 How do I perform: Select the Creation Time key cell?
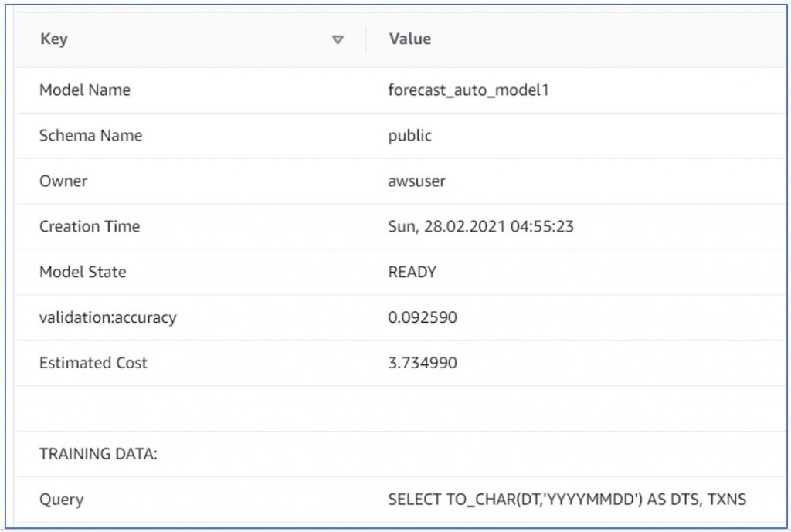pyautogui.click(x=90, y=226)
